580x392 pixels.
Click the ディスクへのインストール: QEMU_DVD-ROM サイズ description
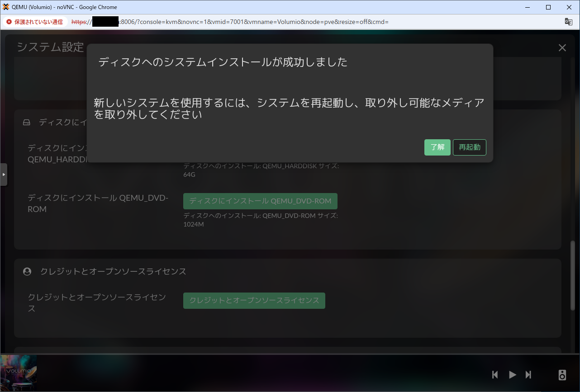pos(261,220)
